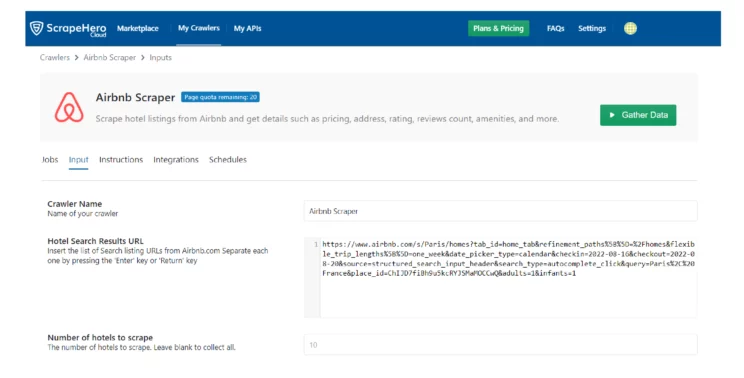Start the crawler with Gather Data

point(638,115)
